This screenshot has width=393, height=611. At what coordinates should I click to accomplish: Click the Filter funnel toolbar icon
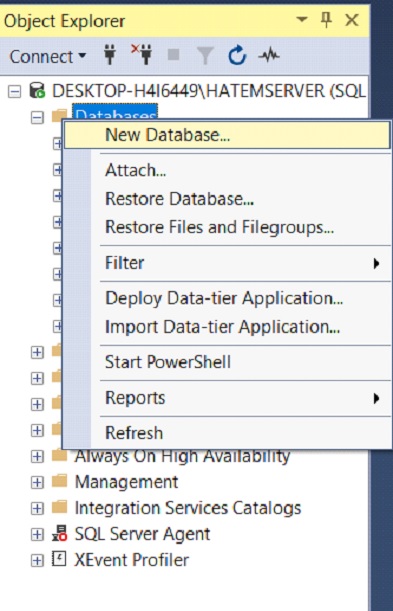[x=205, y=56]
